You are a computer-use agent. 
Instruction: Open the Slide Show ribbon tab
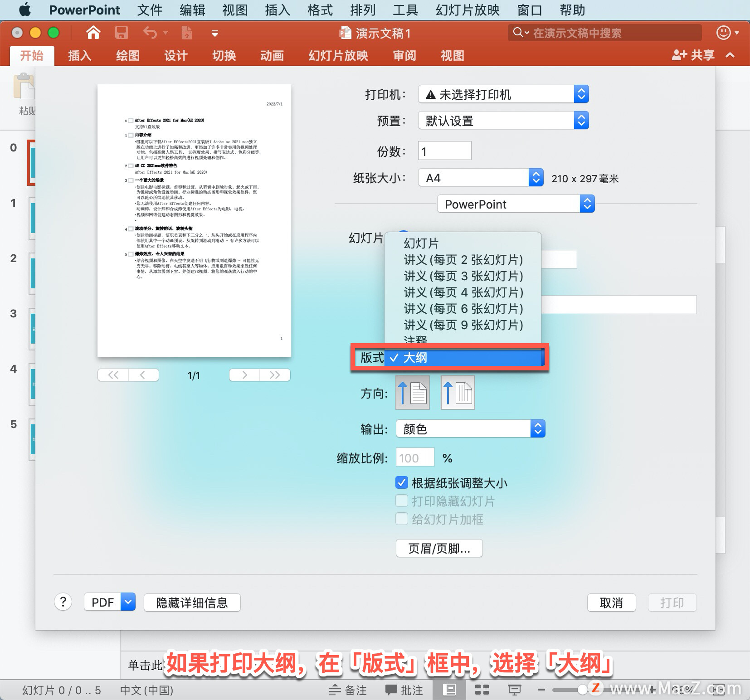(x=338, y=56)
